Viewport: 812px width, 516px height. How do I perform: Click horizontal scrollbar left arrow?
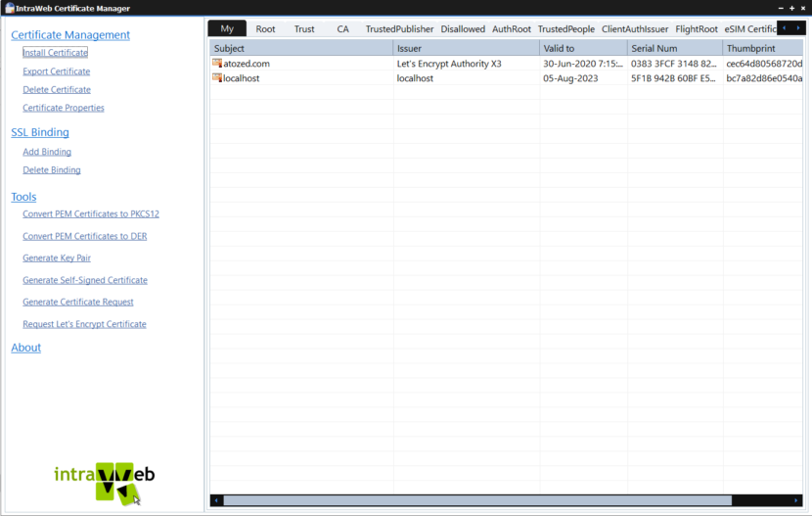point(216,500)
